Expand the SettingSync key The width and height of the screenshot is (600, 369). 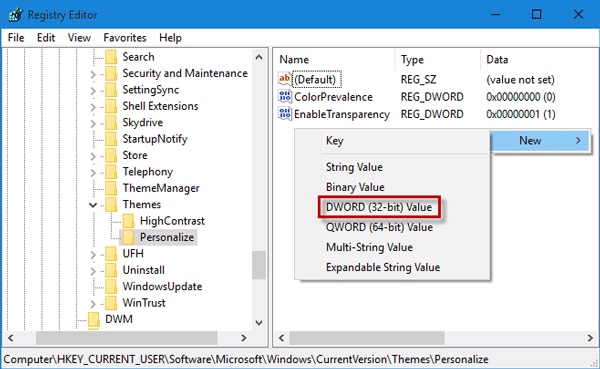point(93,90)
